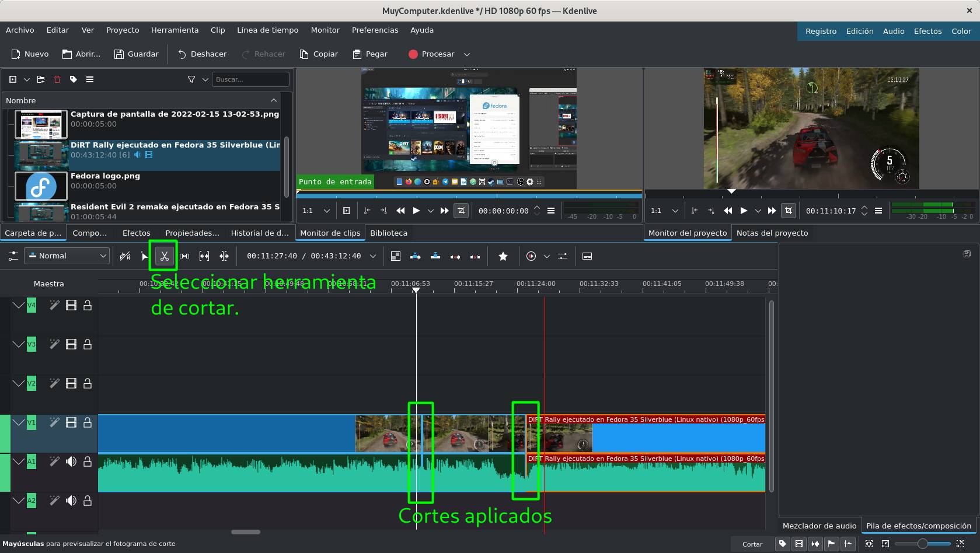
Task: Click the delete clip trash icon
Action: coord(57,79)
